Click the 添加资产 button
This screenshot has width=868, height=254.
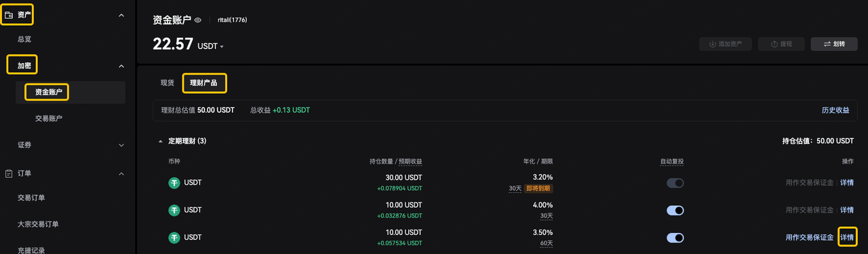pyautogui.click(x=726, y=43)
